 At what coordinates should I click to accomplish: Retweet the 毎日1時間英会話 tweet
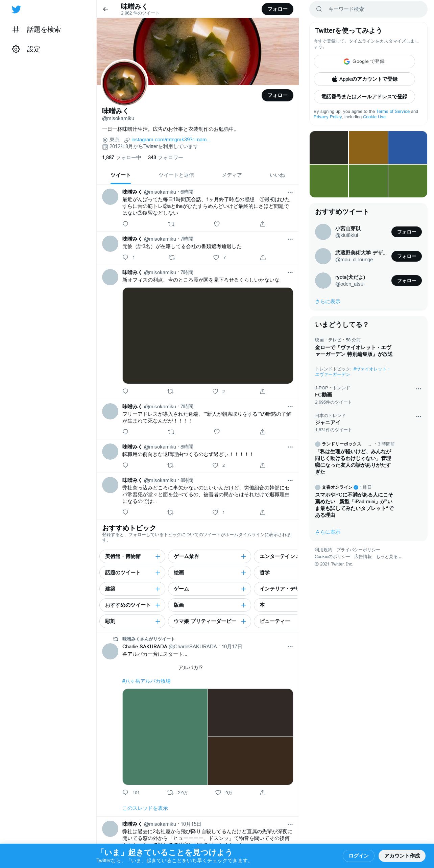(x=171, y=224)
